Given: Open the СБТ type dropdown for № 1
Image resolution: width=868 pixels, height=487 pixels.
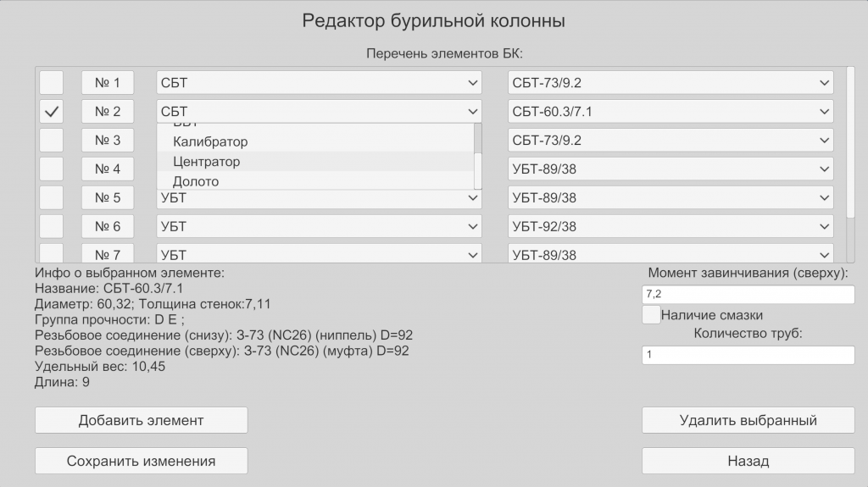Looking at the screenshot, I should coord(319,83).
